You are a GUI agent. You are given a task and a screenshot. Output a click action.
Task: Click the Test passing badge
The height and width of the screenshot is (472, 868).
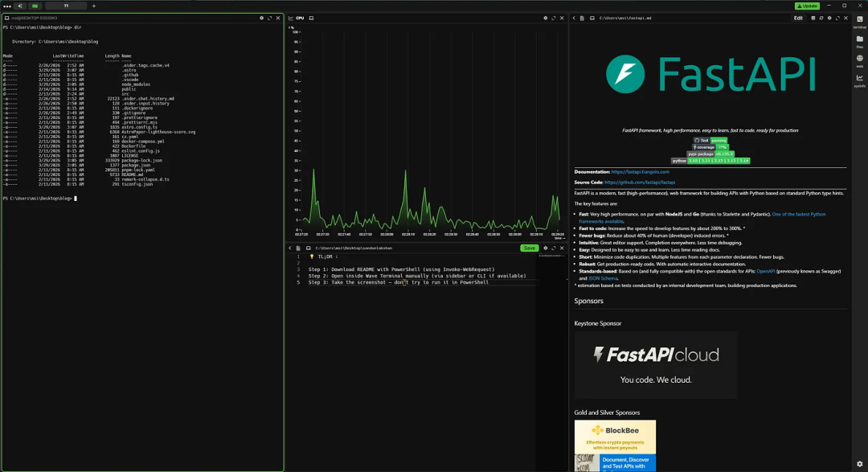[710, 141]
